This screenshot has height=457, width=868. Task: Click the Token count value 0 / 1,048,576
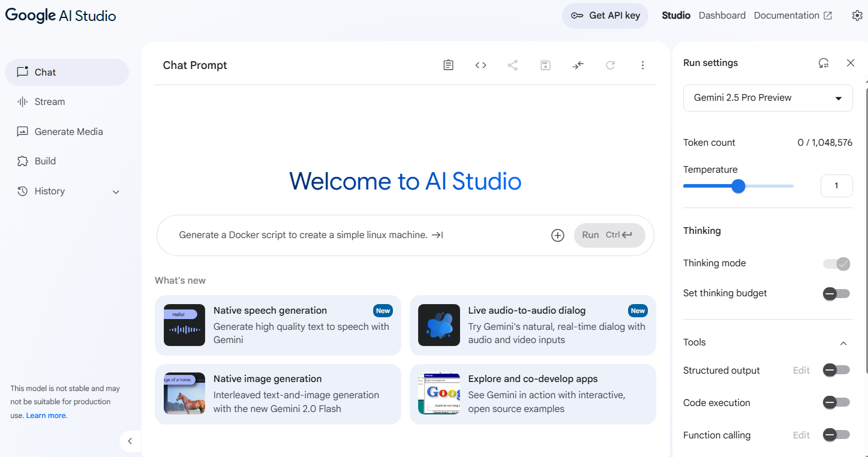pyautogui.click(x=825, y=143)
